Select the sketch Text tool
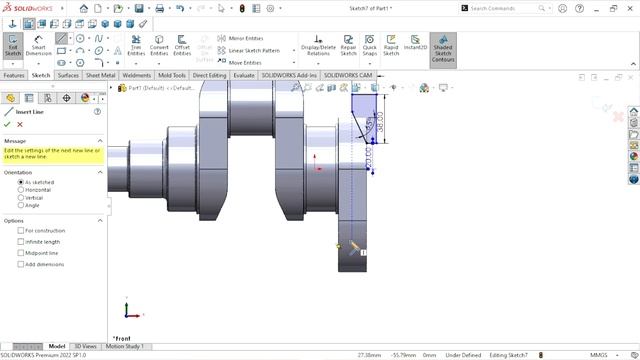Viewport: 640px width, 360px height. (118, 51)
